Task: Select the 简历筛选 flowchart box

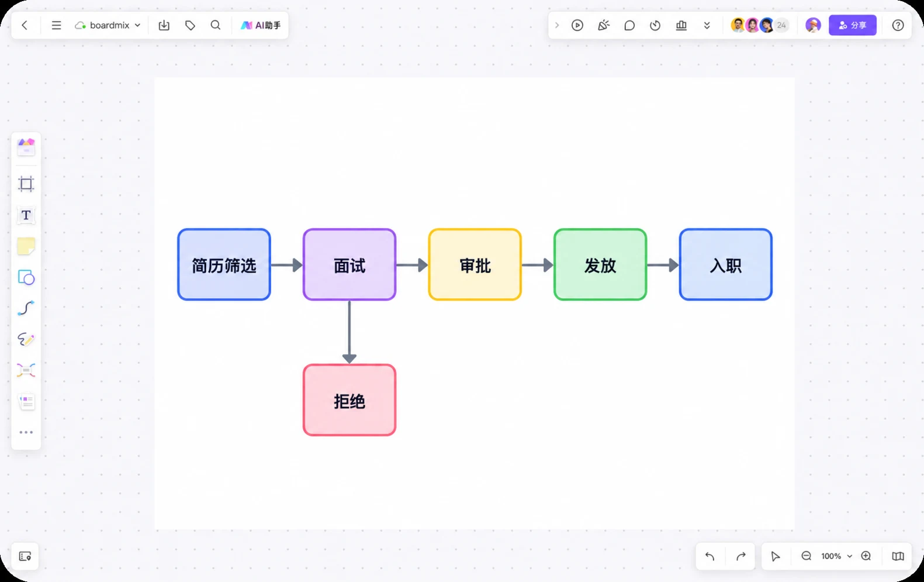Action: (x=224, y=265)
